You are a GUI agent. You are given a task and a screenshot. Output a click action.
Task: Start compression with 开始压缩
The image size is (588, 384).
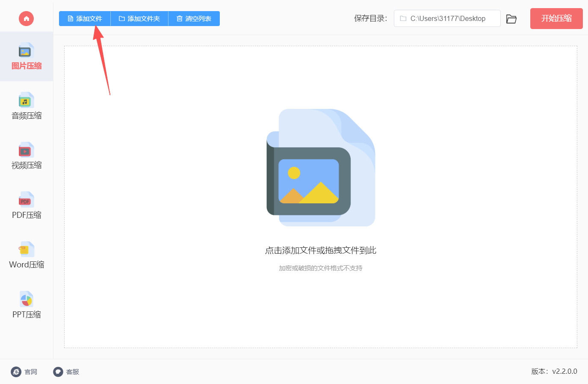(556, 18)
